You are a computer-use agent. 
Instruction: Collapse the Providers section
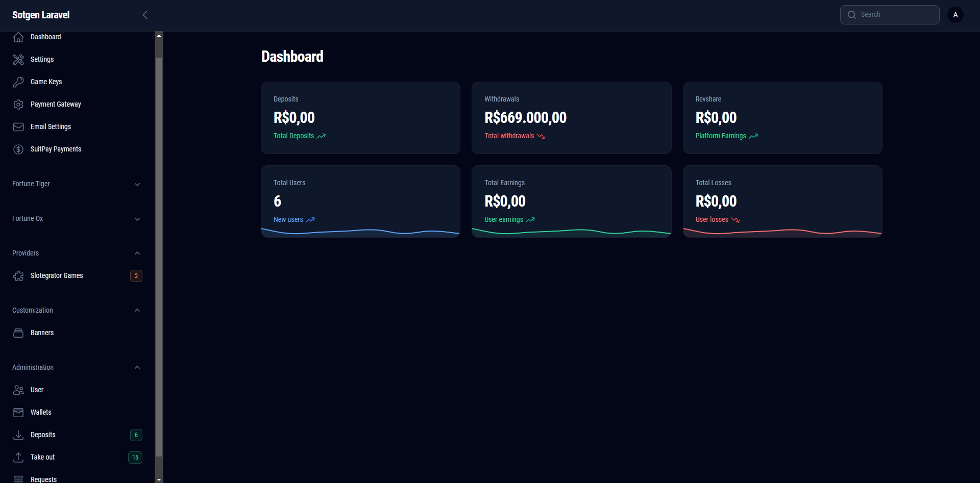point(137,253)
